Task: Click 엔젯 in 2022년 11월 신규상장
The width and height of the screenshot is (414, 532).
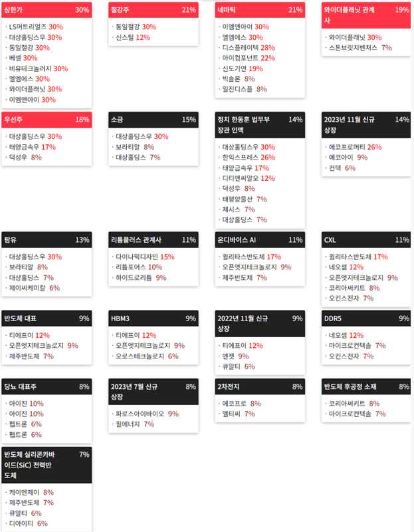Action: (x=228, y=356)
